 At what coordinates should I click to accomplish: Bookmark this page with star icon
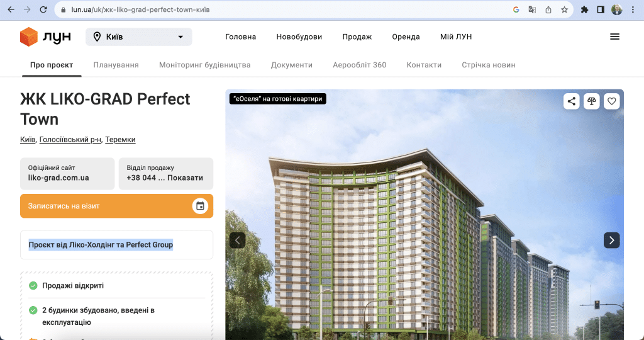pos(564,9)
